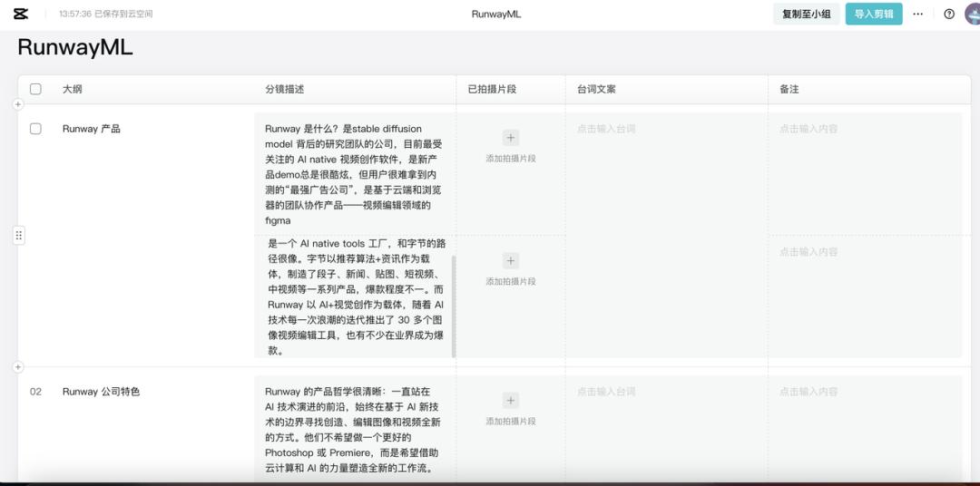Check the Runway 产品 row checkbox
The width and height of the screenshot is (980, 486).
point(35,129)
